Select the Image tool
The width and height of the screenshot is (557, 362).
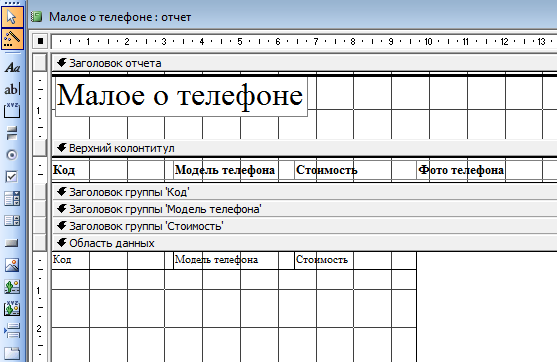(12, 265)
